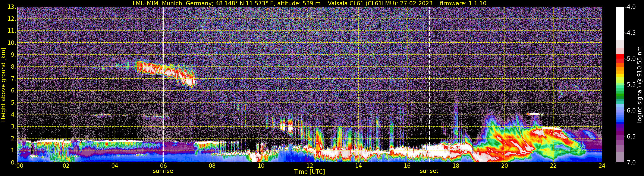Click the height axis tick "8."
Image resolution: width=644 pixels, height=176 pixels.
tap(13, 67)
